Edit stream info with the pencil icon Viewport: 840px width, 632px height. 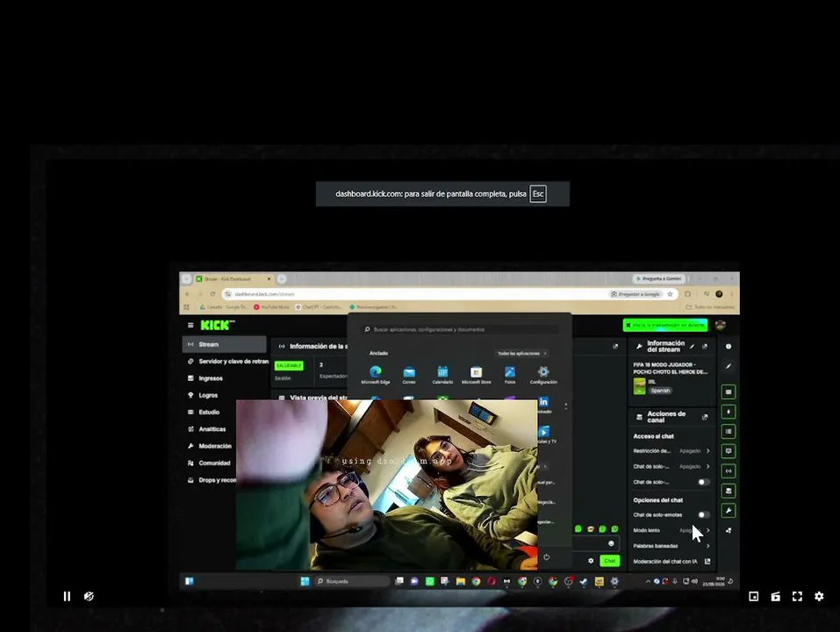click(693, 347)
